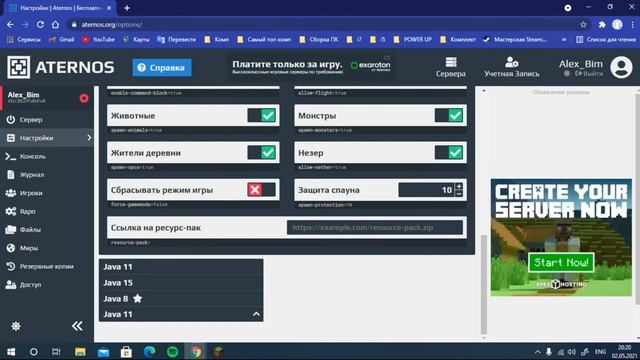Viewport: 640px width, 360px height.
Task: Toggle the Монстры switch off
Action: click(449, 116)
